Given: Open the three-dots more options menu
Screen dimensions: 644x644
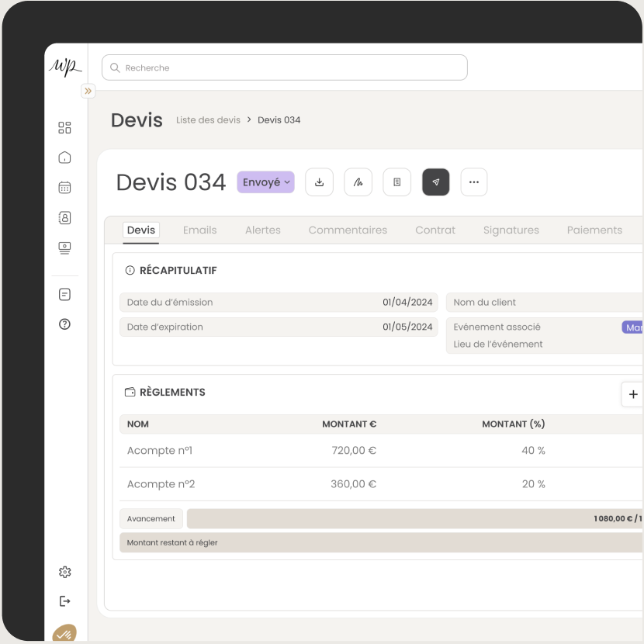Looking at the screenshot, I should coord(474,182).
